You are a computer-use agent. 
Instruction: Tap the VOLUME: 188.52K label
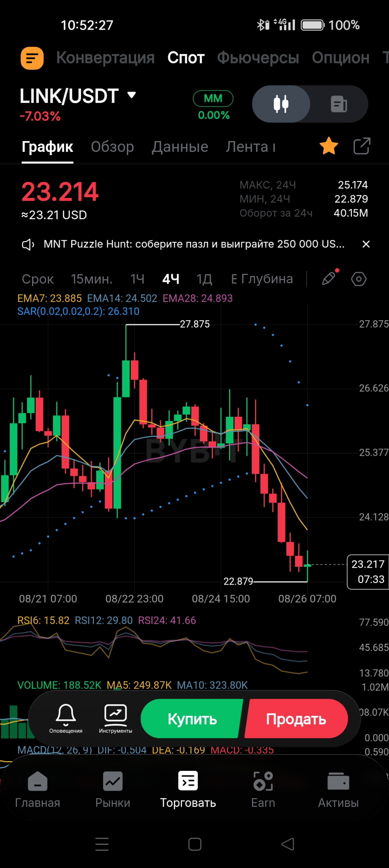click(59, 685)
